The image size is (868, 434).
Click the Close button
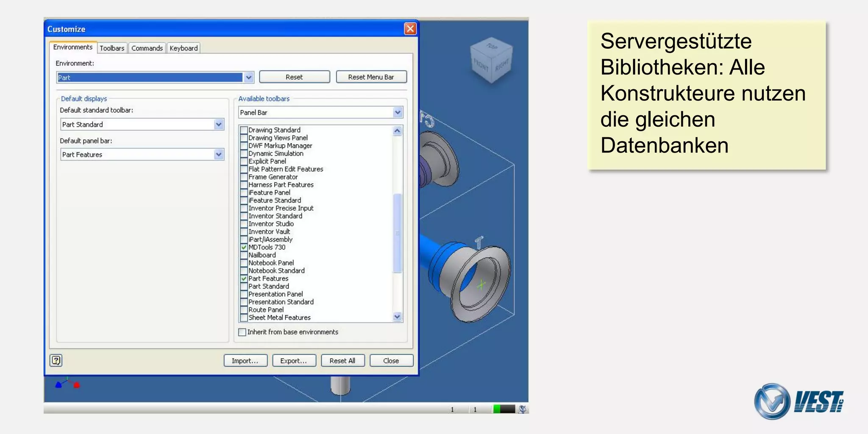(x=391, y=361)
